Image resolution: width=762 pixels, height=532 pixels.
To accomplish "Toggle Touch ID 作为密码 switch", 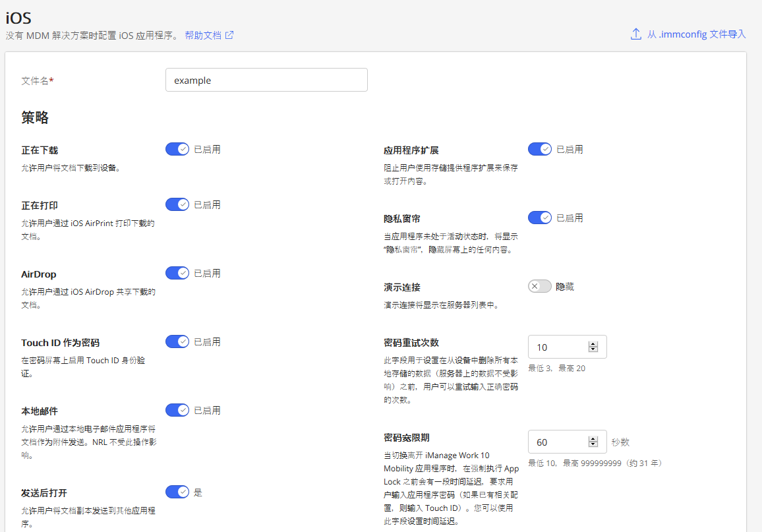I will coord(177,341).
